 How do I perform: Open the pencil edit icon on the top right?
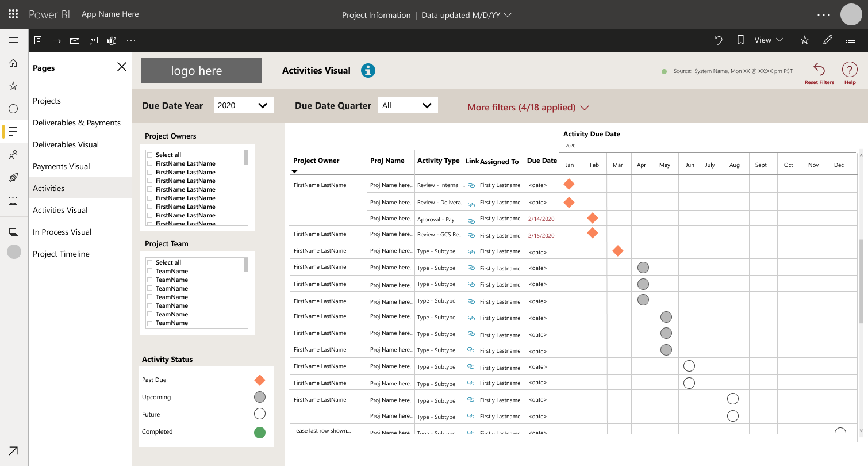828,40
